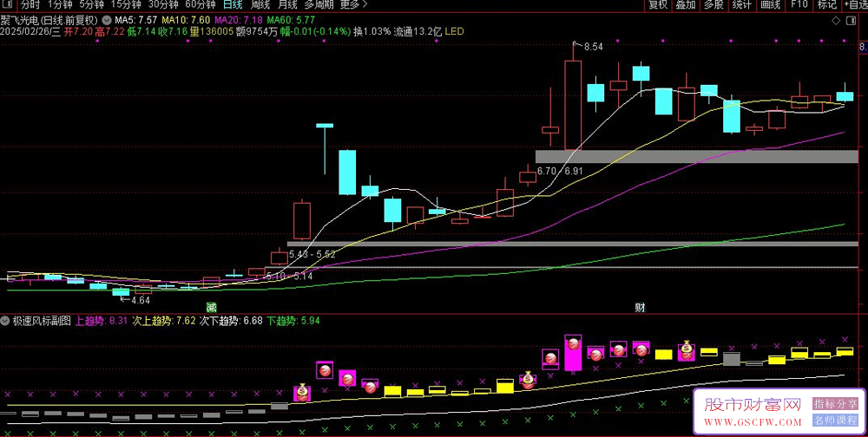Image resolution: width=868 pixels, height=437 pixels.
Task: Switch to the 分时 view
Action: click(30, 5)
